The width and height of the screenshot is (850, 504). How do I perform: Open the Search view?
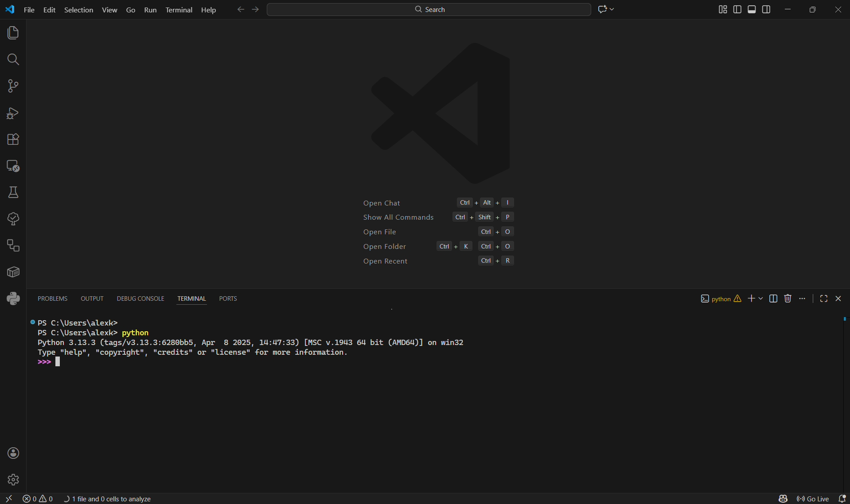point(13,59)
